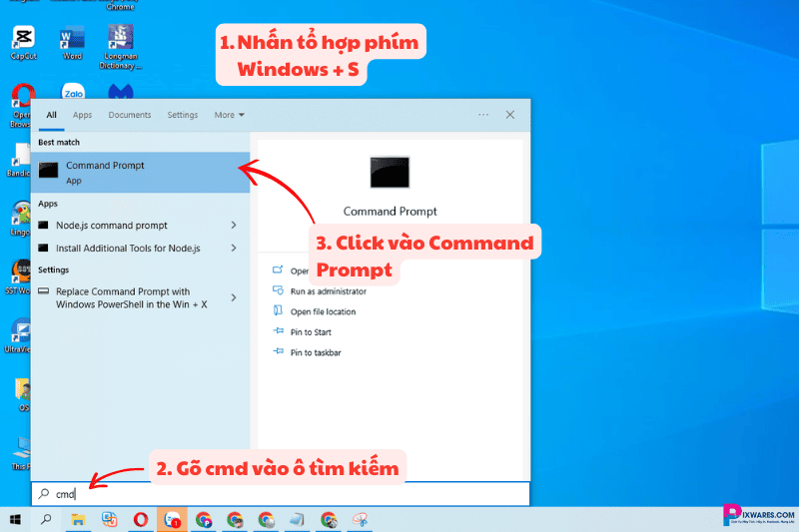Open Longman Dictionary desktop shortcut
The height and width of the screenshot is (532, 799).
pyautogui.click(x=120, y=40)
